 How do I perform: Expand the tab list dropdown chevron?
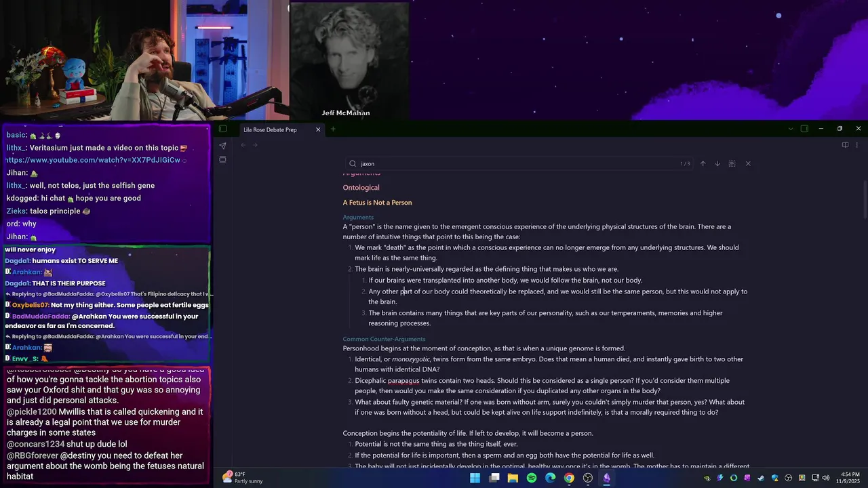tap(790, 129)
